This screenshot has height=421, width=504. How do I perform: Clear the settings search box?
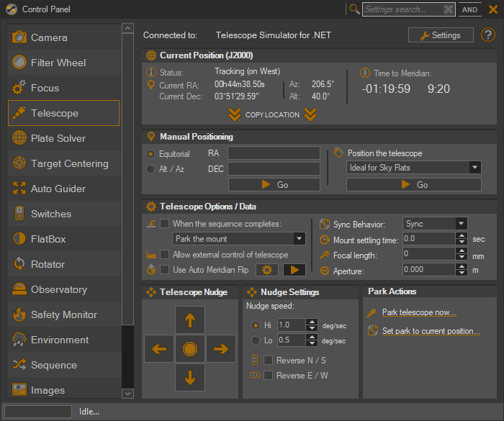click(x=449, y=9)
